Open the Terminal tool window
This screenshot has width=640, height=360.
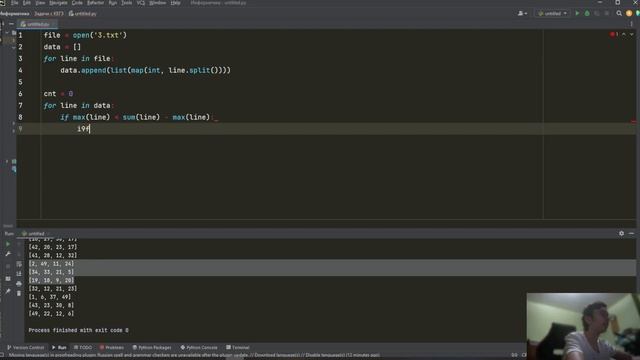(238, 347)
